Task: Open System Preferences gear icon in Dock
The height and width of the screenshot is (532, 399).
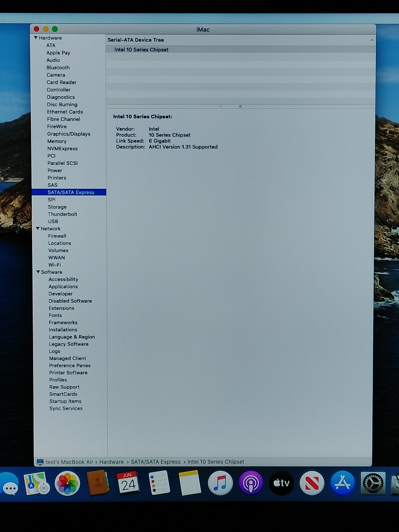Action: (373, 483)
